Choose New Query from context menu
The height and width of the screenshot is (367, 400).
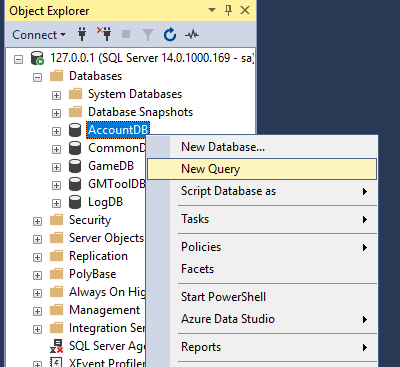[x=262, y=169]
